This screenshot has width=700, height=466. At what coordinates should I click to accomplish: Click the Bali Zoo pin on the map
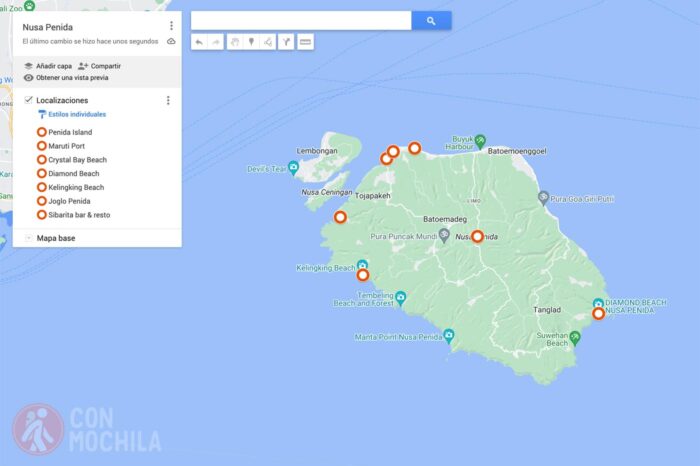pyautogui.click(x=29, y=6)
